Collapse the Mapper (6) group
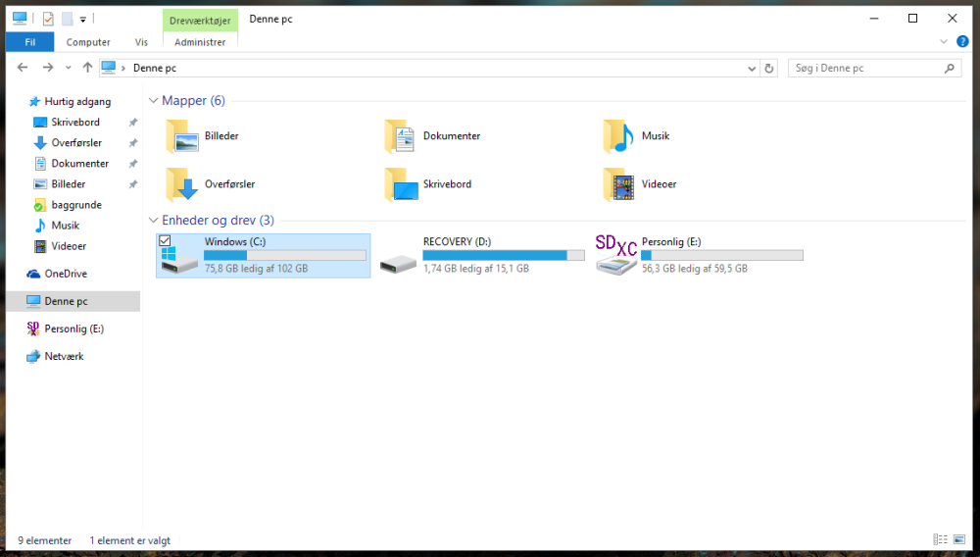This screenshot has width=980, height=557. click(153, 101)
